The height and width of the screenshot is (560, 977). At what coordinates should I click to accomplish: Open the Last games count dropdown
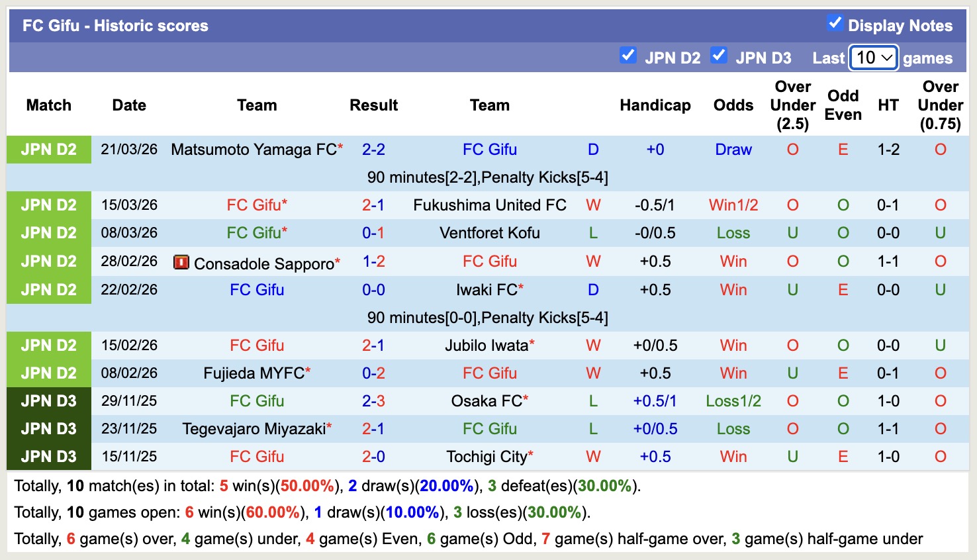click(x=874, y=58)
